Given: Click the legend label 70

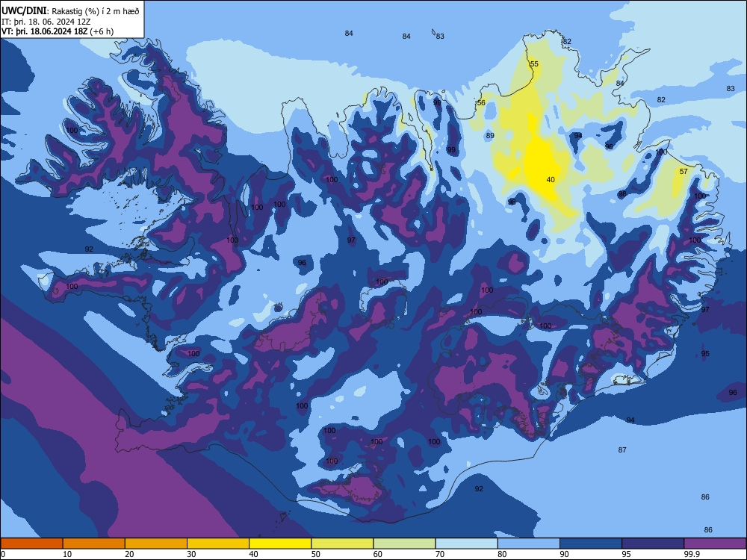Looking at the screenshot, I should tap(440, 554).
